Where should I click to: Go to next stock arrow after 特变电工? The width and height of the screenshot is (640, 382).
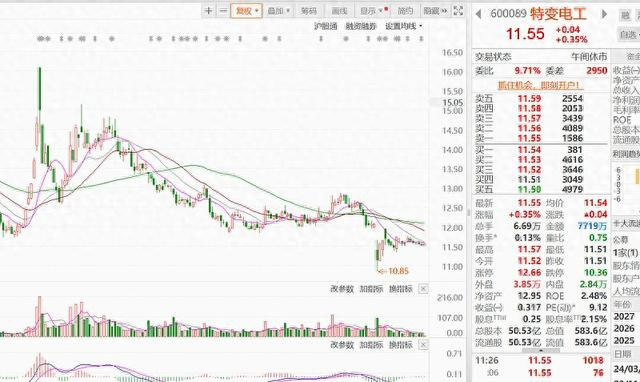[604, 14]
